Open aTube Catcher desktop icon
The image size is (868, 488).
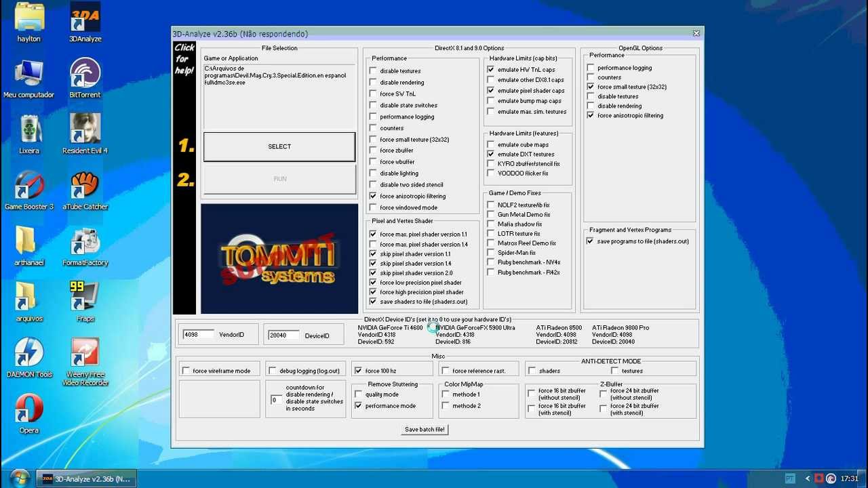pos(85,190)
